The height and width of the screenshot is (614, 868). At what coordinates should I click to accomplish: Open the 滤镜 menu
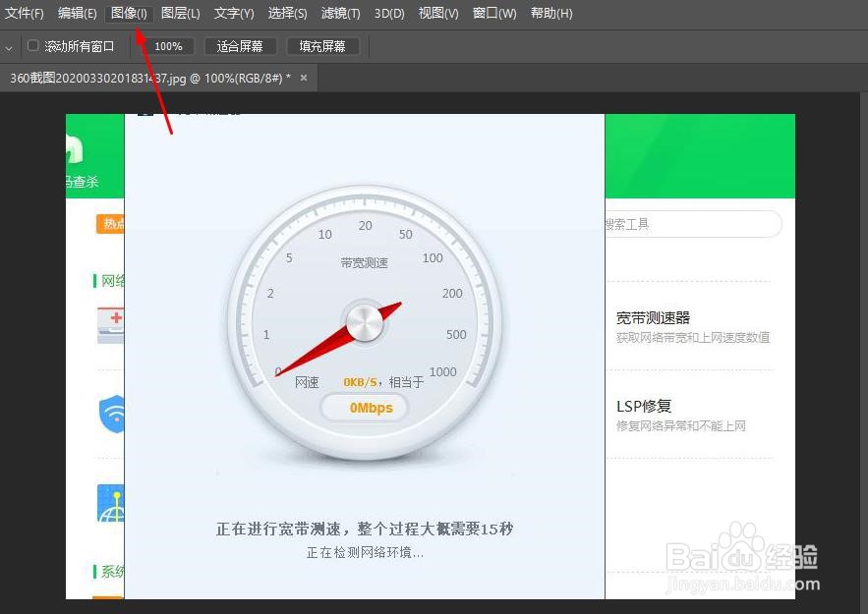click(339, 13)
